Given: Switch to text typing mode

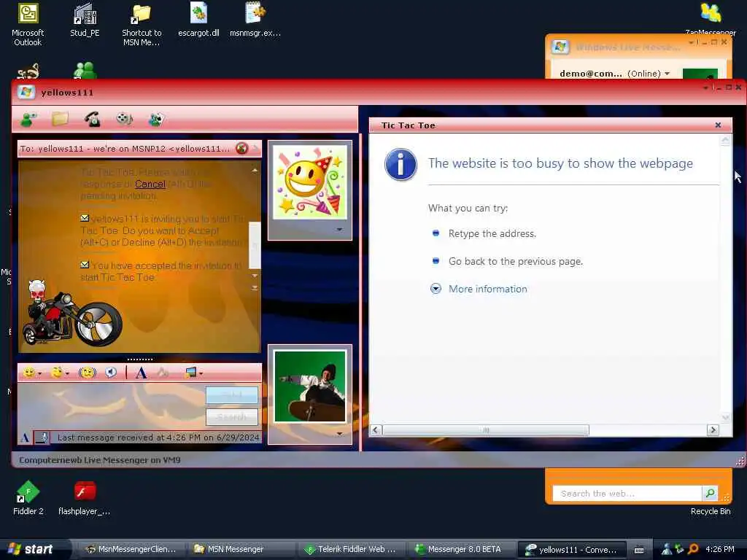Looking at the screenshot, I should tap(25, 437).
